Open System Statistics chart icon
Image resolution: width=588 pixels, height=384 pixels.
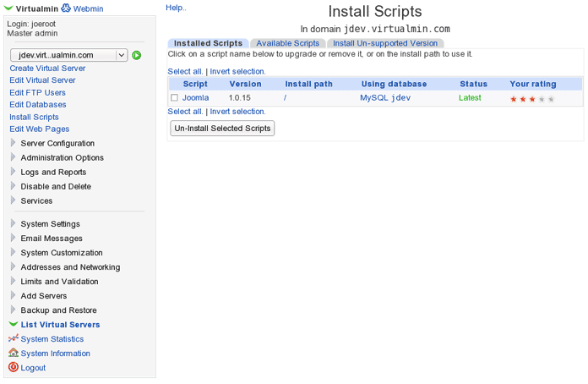coord(13,339)
